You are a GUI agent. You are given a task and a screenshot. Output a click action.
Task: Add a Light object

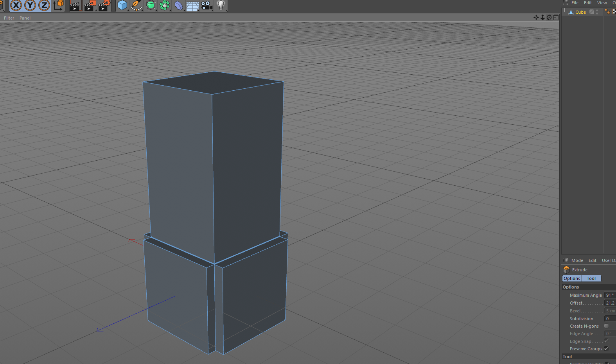click(x=221, y=5)
